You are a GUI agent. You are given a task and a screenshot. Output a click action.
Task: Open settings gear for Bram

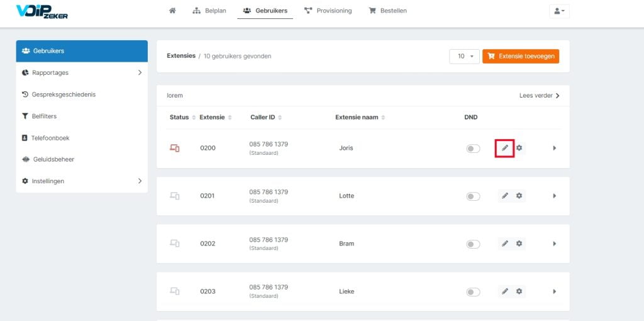click(x=519, y=244)
